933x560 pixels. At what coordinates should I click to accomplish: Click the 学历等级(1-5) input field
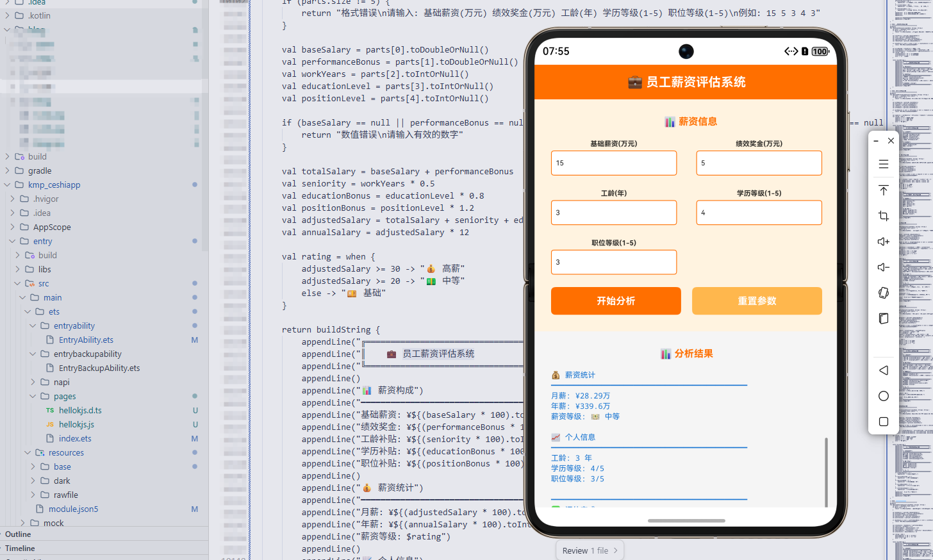pyautogui.click(x=759, y=213)
